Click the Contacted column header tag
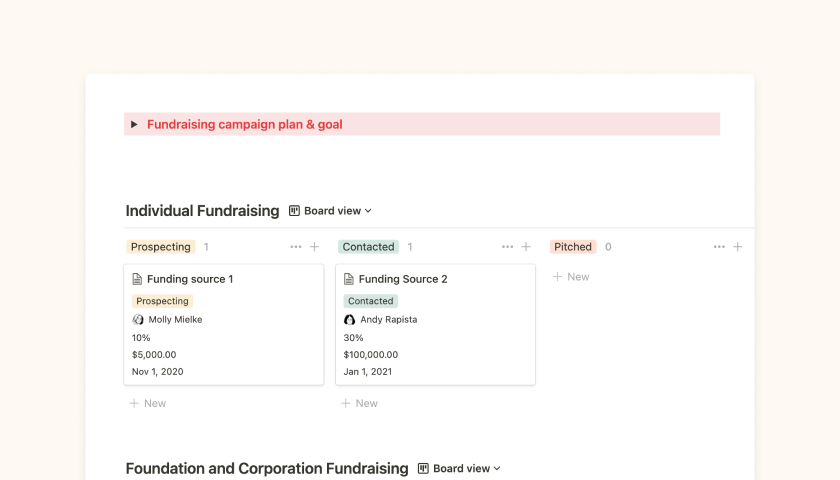Viewport: 840px width, 480px height. (368, 247)
